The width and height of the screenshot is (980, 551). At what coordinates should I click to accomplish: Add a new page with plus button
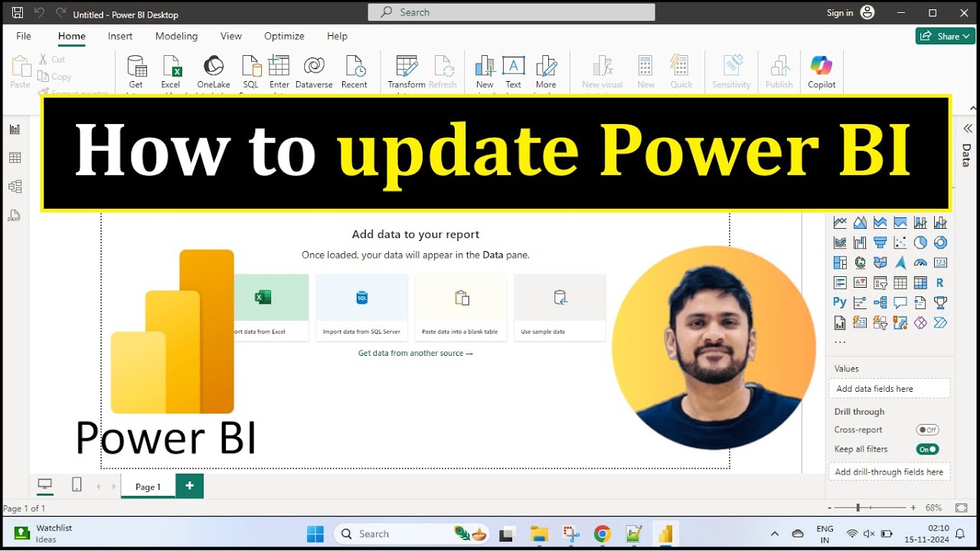pos(189,486)
